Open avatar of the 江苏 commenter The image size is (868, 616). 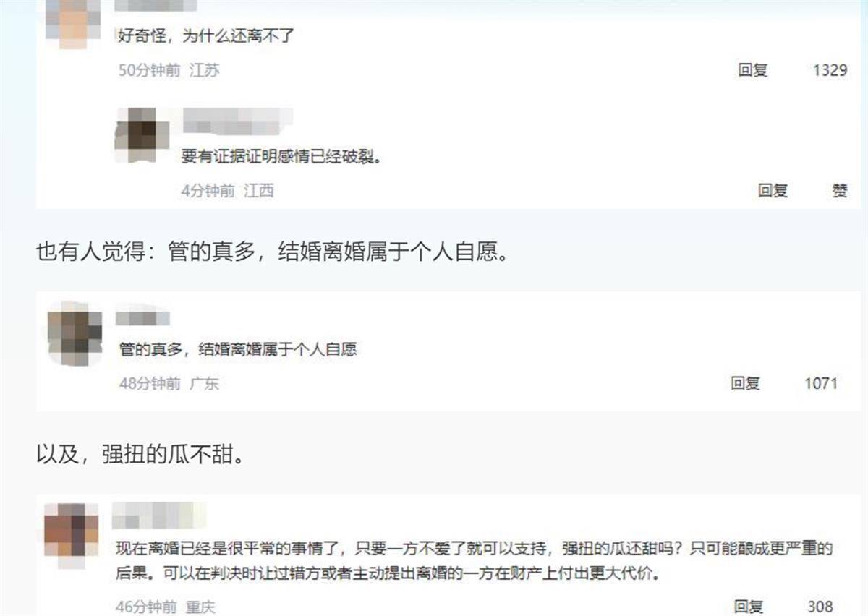click(x=72, y=22)
